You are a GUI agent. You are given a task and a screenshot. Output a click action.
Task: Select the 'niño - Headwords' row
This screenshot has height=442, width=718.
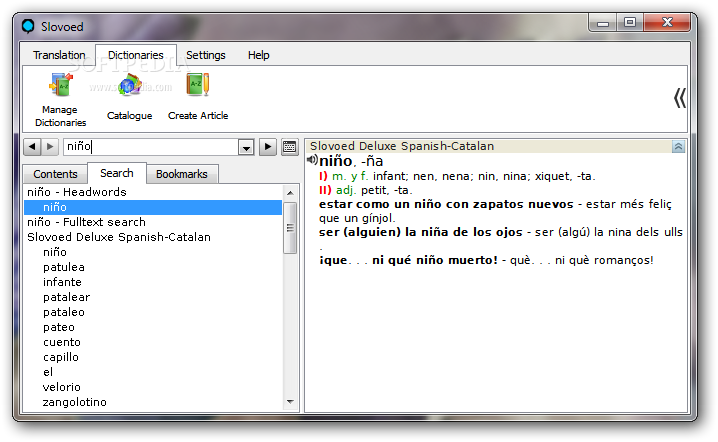tap(153, 192)
